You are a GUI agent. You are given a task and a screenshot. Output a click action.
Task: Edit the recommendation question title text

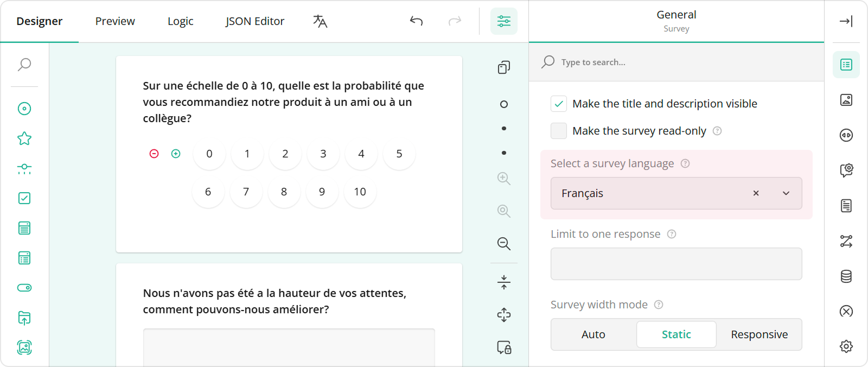[x=284, y=102]
